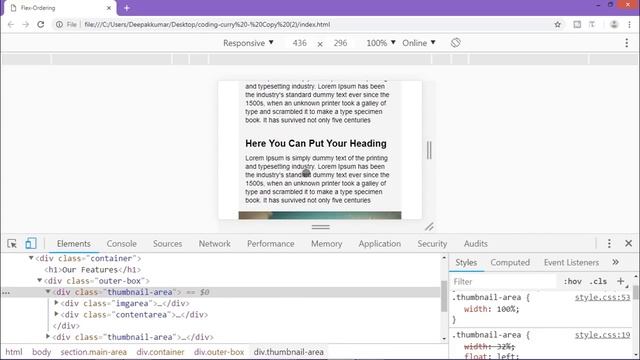The image size is (640, 360).
Task: Add a new style rule
Action: click(x=620, y=281)
